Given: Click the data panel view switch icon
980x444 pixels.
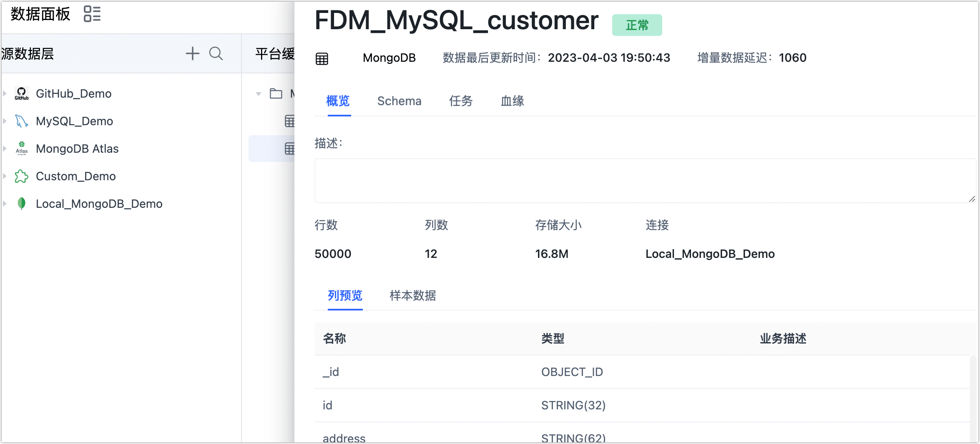Looking at the screenshot, I should click(92, 14).
